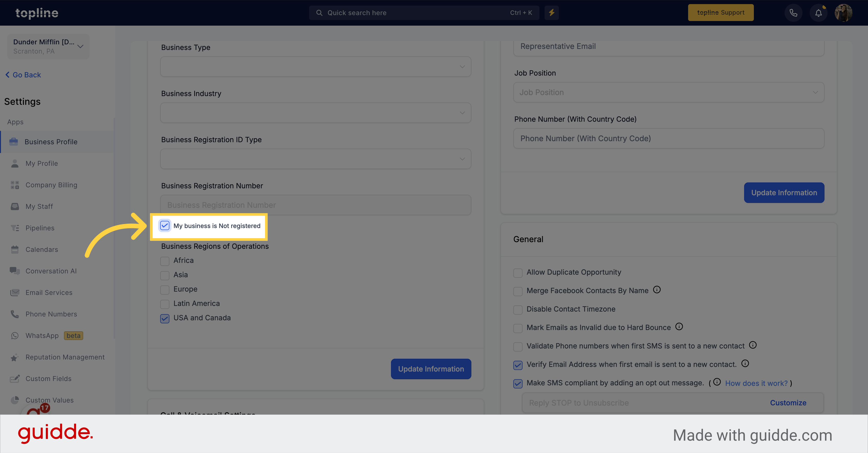Click the Calendars sidebar icon
The height and width of the screenshot is (453, 868).
[x=14, y=250]
